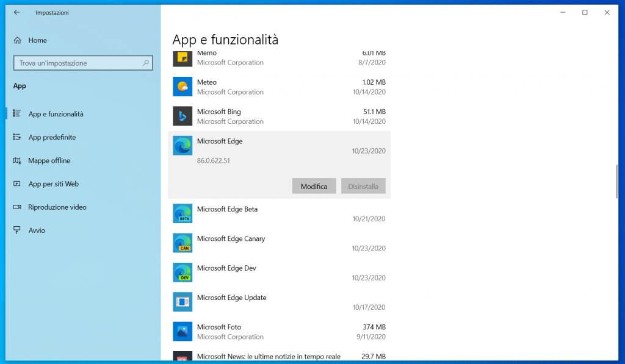Click the Microsoft Edge Update app icon
Viewport: 625px width, 364px height.
point(182,301)
